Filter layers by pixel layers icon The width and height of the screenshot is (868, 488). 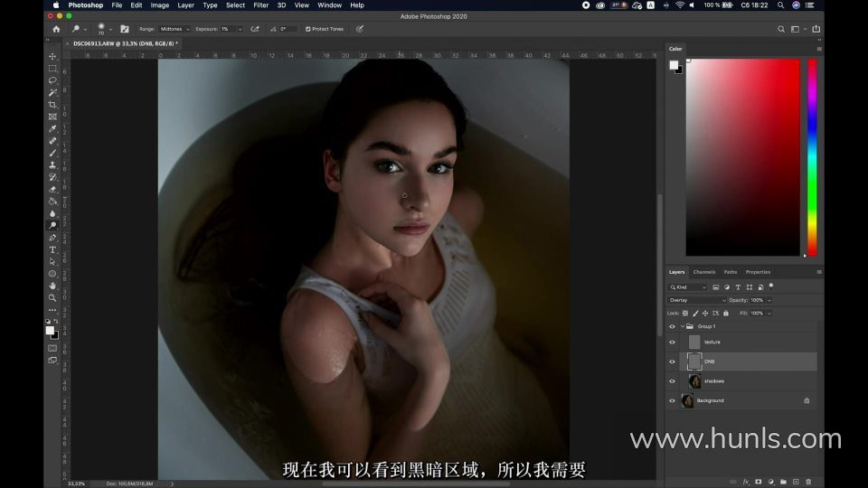pos(716,287)
